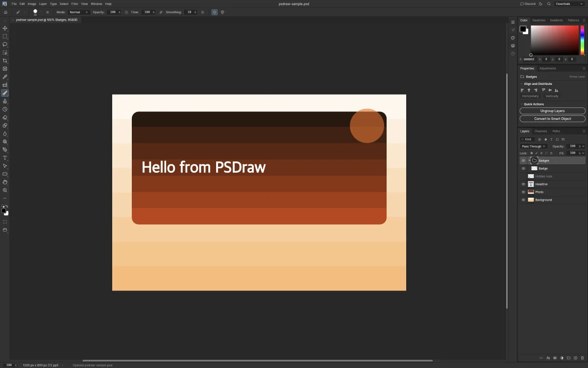Create a new layer from Layers panel
Viewport: 588px width, 368px height.
click(x=575, y=358)
